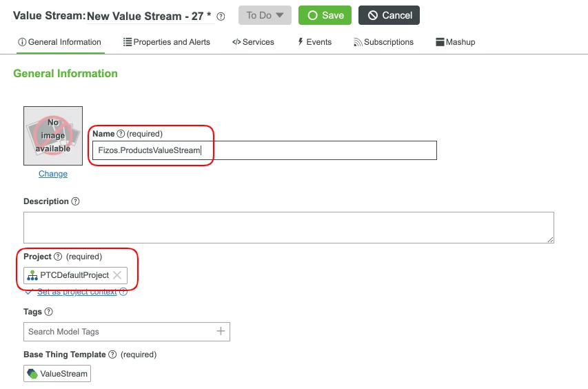588x389 pixels.
Task: Click help icon beside Base Thing Template
Action: coord(112,355)
